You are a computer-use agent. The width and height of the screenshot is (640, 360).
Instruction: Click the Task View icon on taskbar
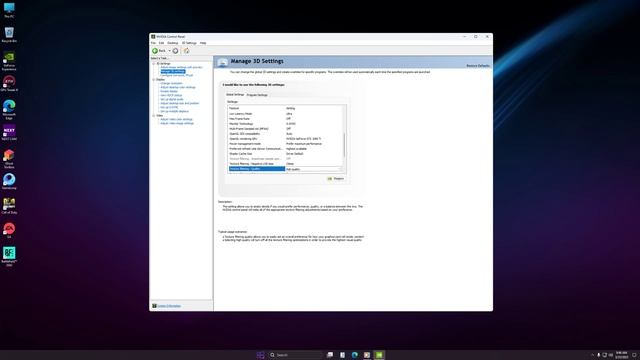[330, 355]
